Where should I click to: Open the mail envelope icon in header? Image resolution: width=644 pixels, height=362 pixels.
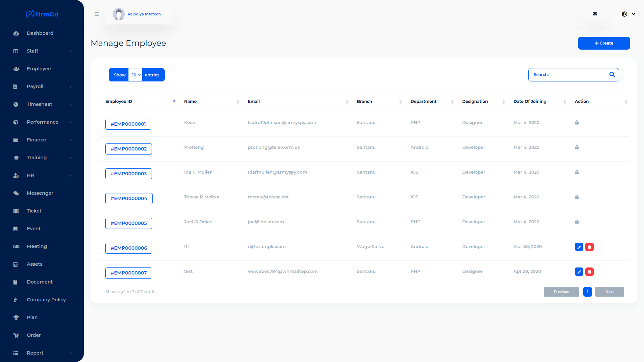coord(595,14)
